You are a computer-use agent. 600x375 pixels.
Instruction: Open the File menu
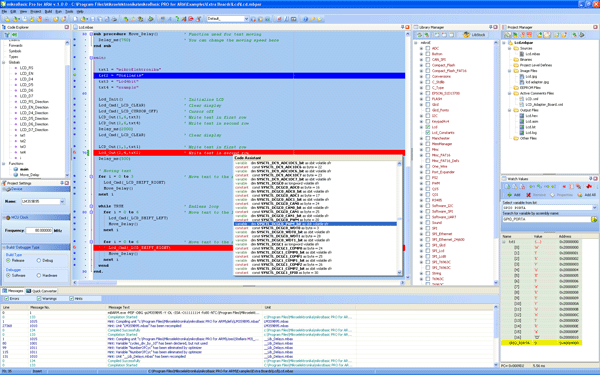(x=4, y=11)
